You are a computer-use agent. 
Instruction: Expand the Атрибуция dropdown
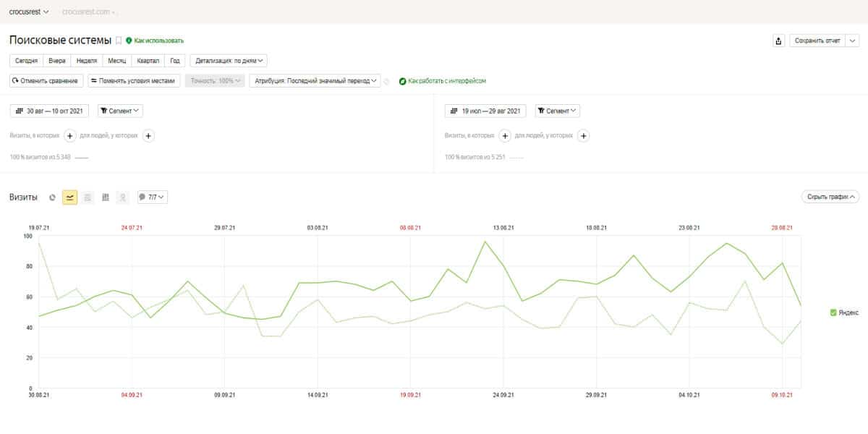pos(315,81)
